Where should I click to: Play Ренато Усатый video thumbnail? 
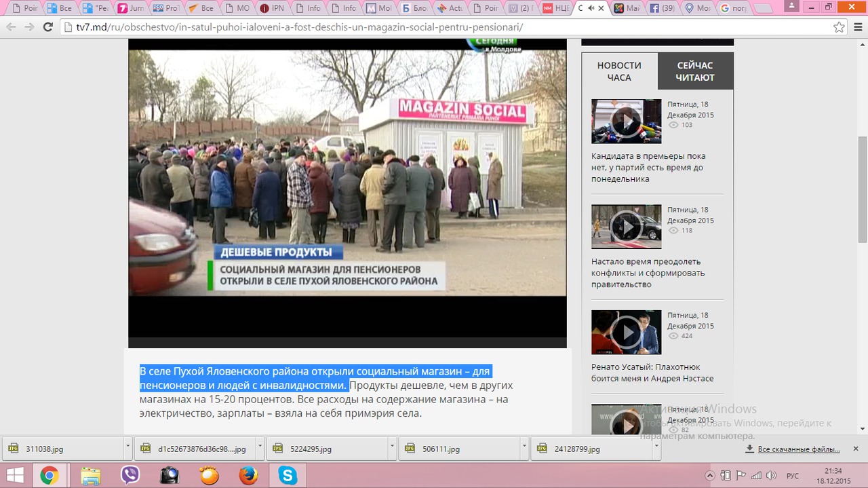pyautogui.click(x=626, y=333)
